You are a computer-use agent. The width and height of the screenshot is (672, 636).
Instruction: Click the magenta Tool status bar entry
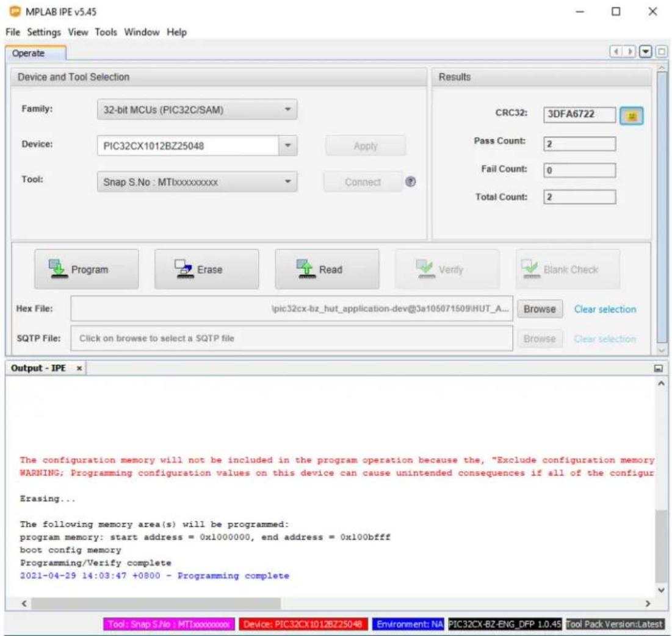click(169, 624)
